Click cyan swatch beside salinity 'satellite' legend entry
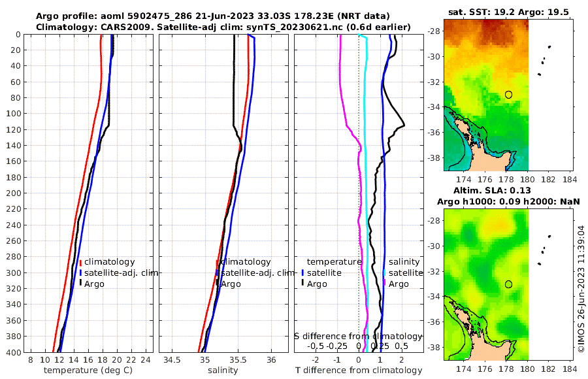Image resolution: width=588 pixels, height=379 pixels. (384, 272)
